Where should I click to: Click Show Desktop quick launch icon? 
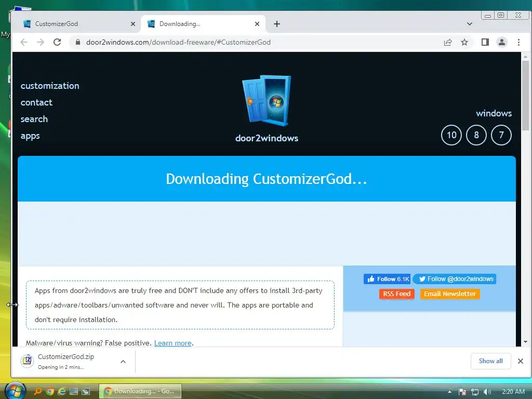[74, 391]
